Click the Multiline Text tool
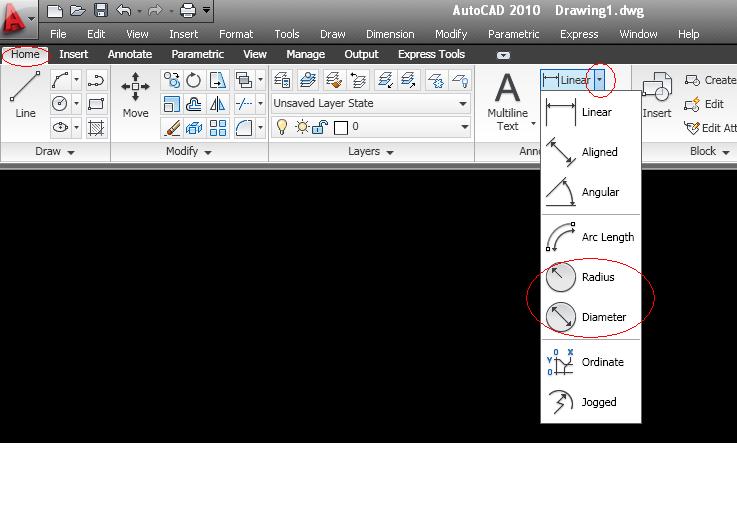Image resolution: width=737 pixels, height=505 pixels. (508, 101)
